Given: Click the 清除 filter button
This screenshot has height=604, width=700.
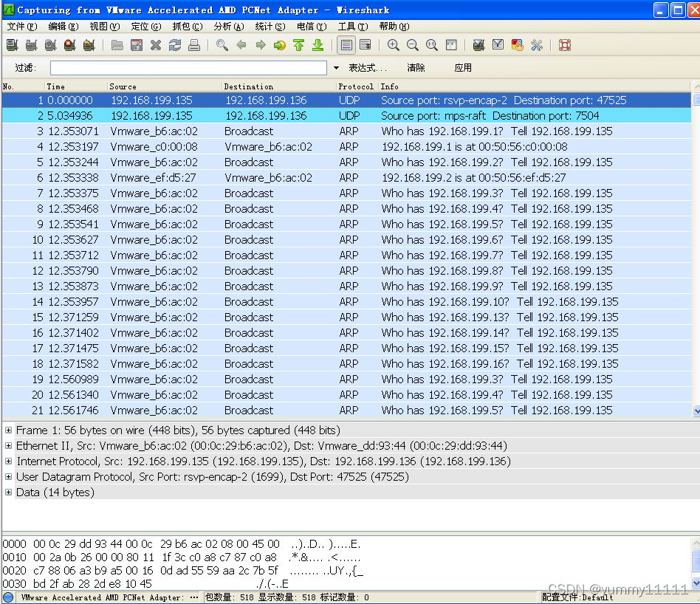Looking at the screenshot, I should (416, 68).
